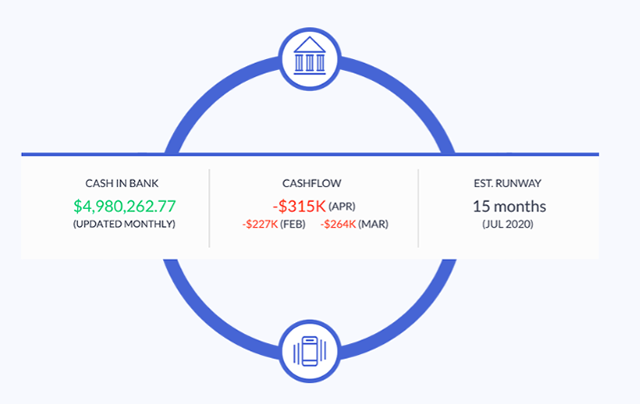Click the -$315K April cashflow value
This screenshot has height=404, width=640.
click(x=296, y=205)
